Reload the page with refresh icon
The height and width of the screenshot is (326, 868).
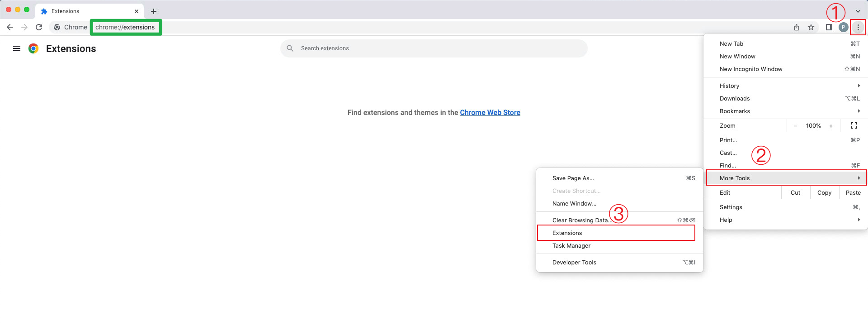point(39,27)
